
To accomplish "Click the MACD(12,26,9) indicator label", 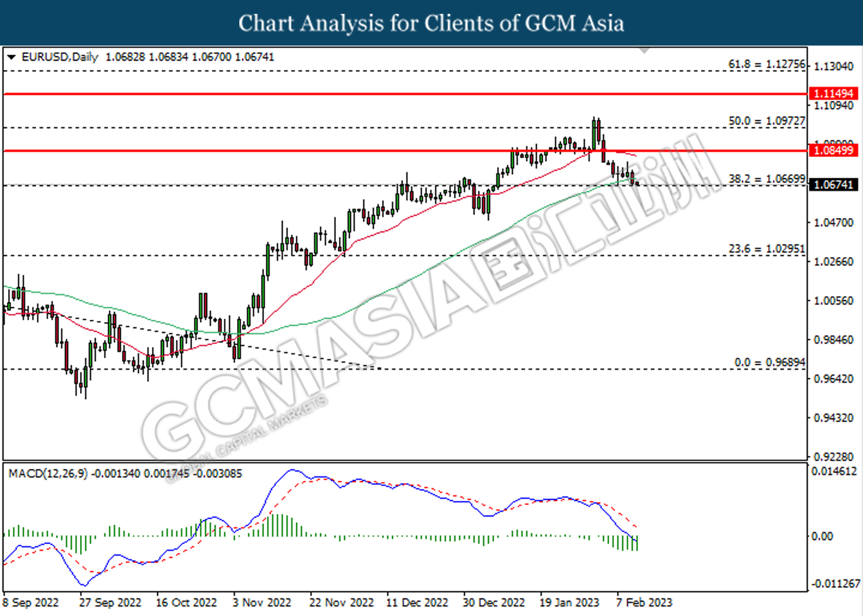I will coord(48,474).
